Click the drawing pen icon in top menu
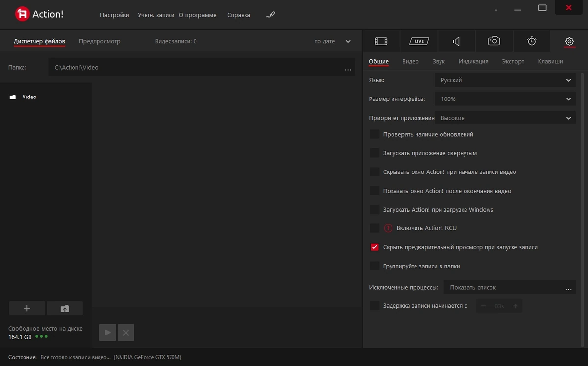This screenshot has width=588, height=366. point(270,15)
